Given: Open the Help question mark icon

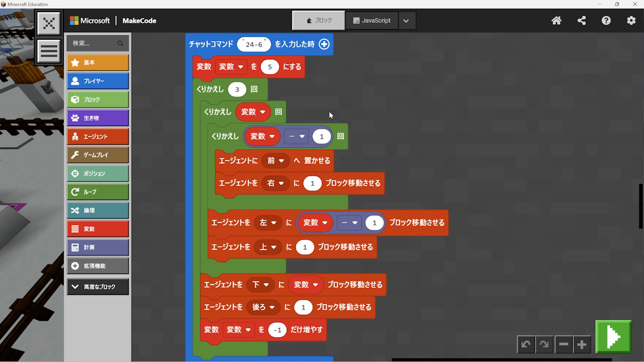Looking at the screenshot, I should point(606,21).
